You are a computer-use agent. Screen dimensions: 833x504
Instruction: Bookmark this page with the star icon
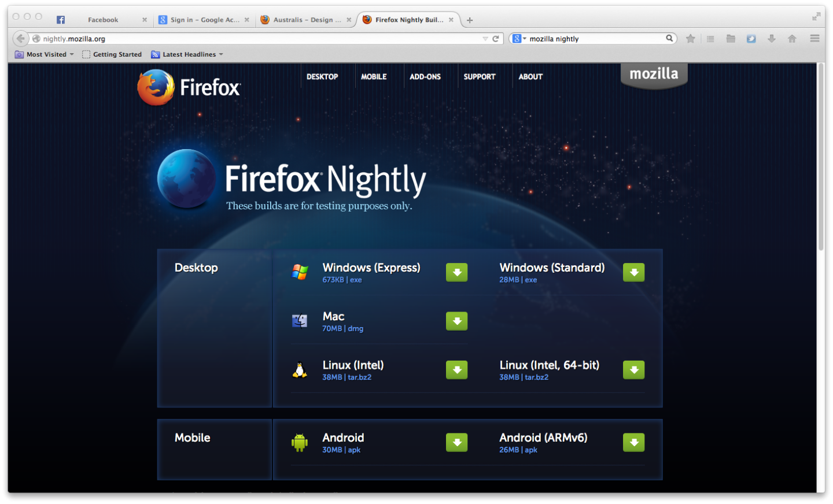click(x=690, y=38)
